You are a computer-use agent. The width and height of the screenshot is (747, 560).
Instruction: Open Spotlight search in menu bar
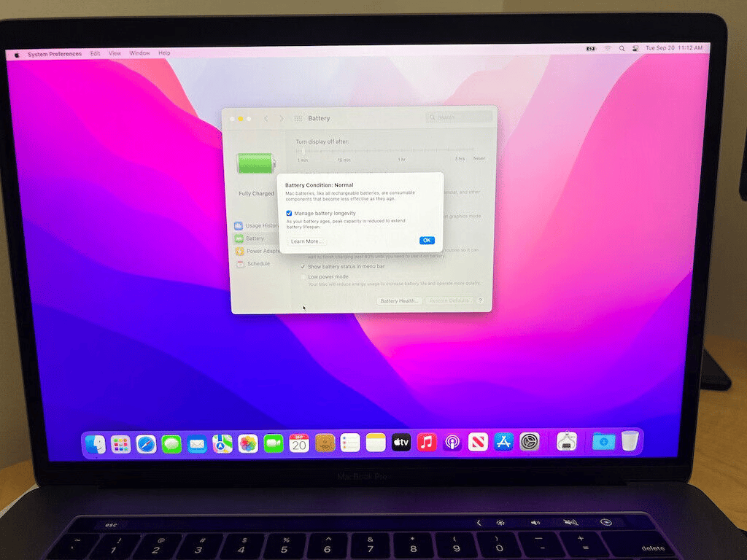622,49
